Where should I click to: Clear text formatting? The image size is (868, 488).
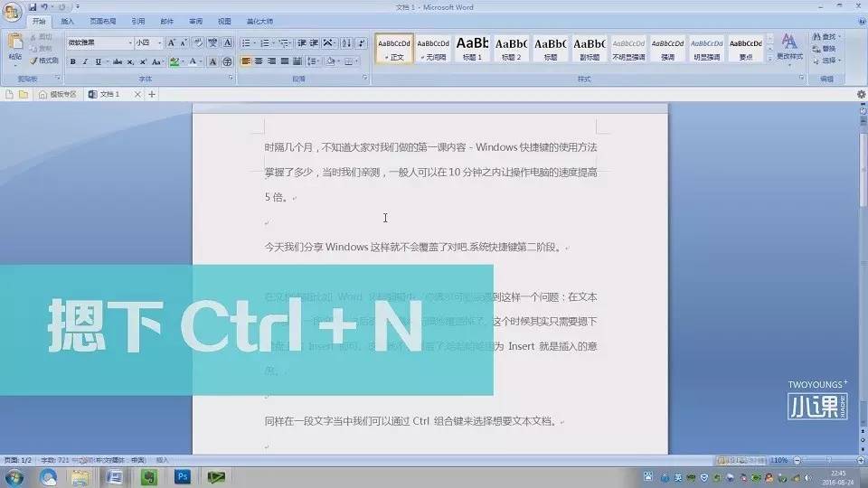coord(198,42)
